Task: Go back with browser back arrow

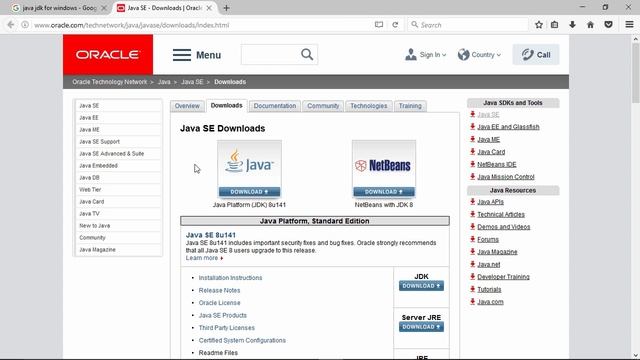Action: pos(11,25)
